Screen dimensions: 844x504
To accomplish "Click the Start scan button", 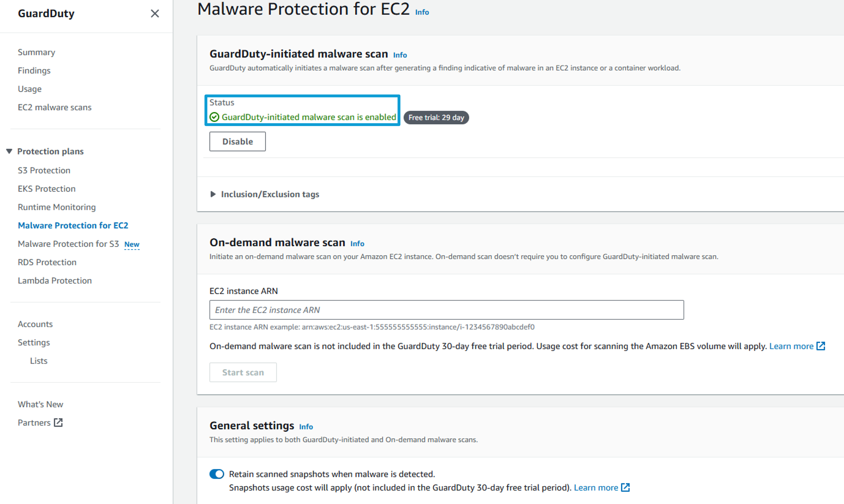I will coord(243,372).
